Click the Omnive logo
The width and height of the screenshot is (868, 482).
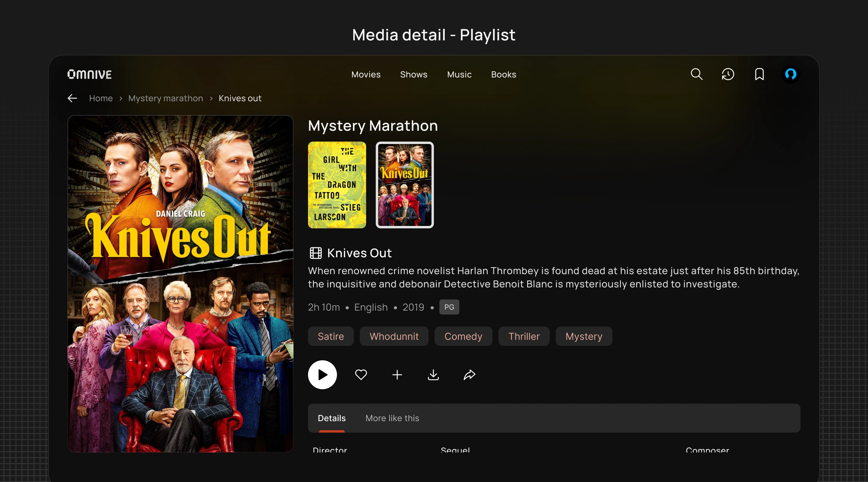[89, 74]
